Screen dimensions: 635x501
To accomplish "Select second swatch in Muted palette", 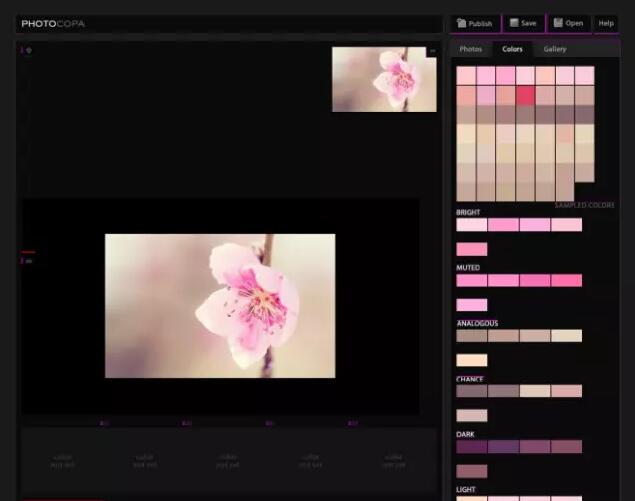I will tap(503, 280).
